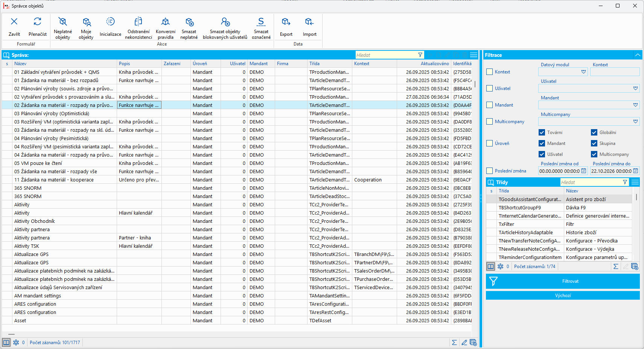Select the TxFilter row in Třídy
Viewport: 644px width, 349px height.
pos(559,224)
